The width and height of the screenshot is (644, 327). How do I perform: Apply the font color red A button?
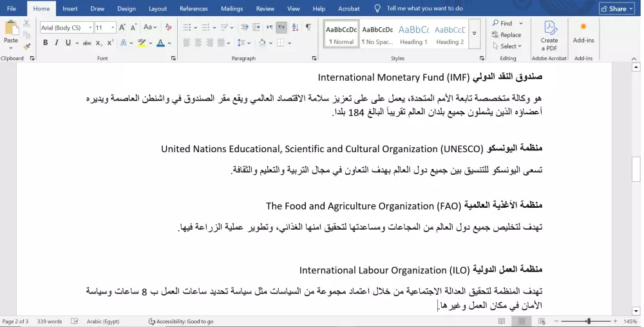click(x=160, y=43)
